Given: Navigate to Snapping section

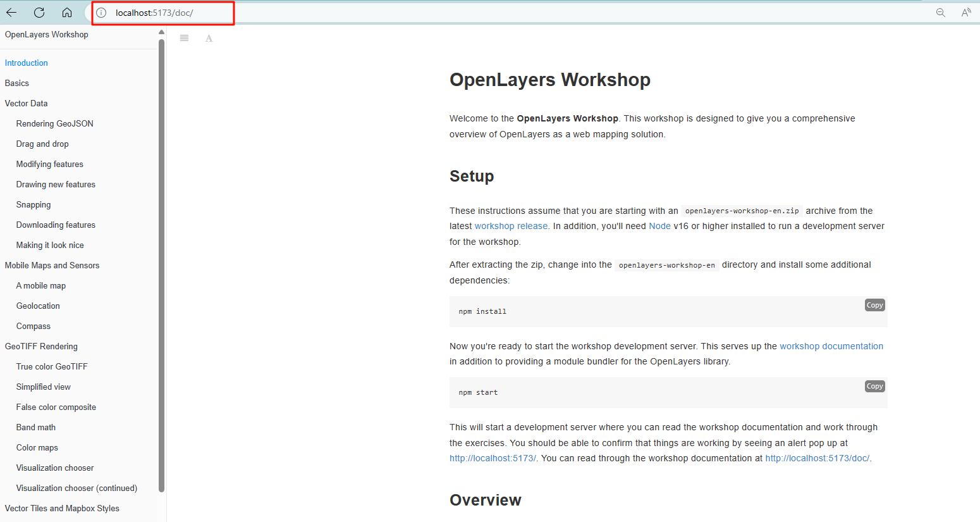Looking at the screenshot, I should pyautogui.click(x=34, y=204).
